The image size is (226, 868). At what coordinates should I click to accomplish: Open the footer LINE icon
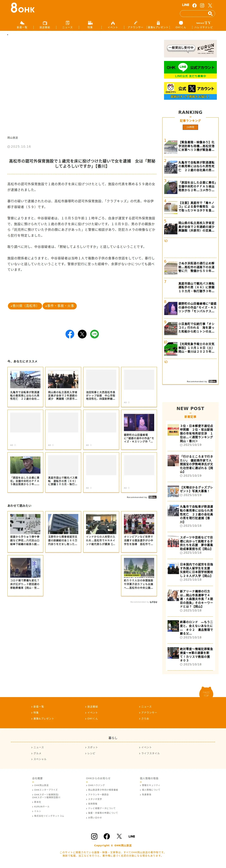132,836
